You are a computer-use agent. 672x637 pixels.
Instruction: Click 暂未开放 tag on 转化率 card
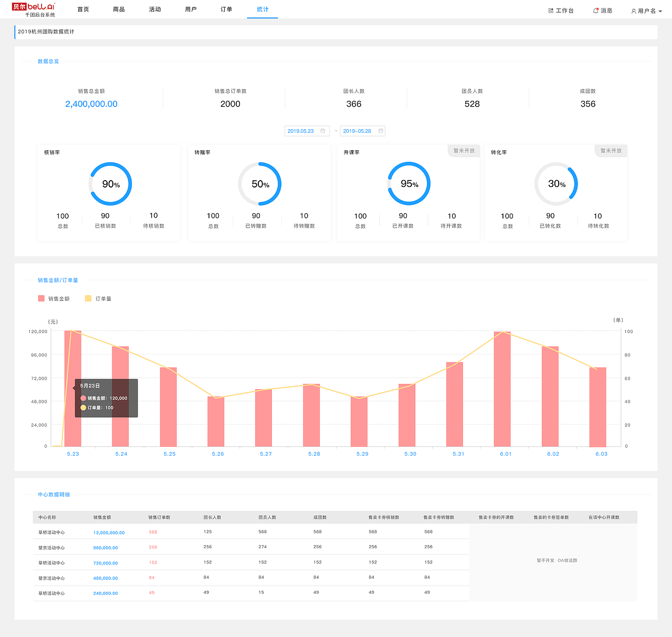(x=611, y=151)
